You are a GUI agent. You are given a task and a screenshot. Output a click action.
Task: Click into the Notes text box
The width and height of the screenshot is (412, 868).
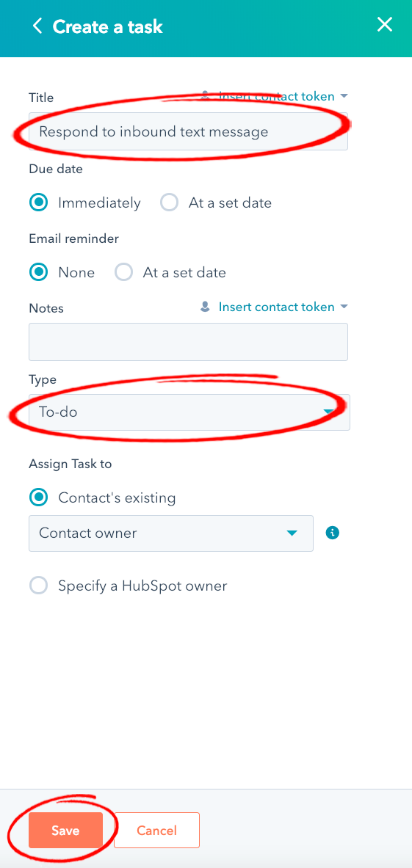(188, 342)
